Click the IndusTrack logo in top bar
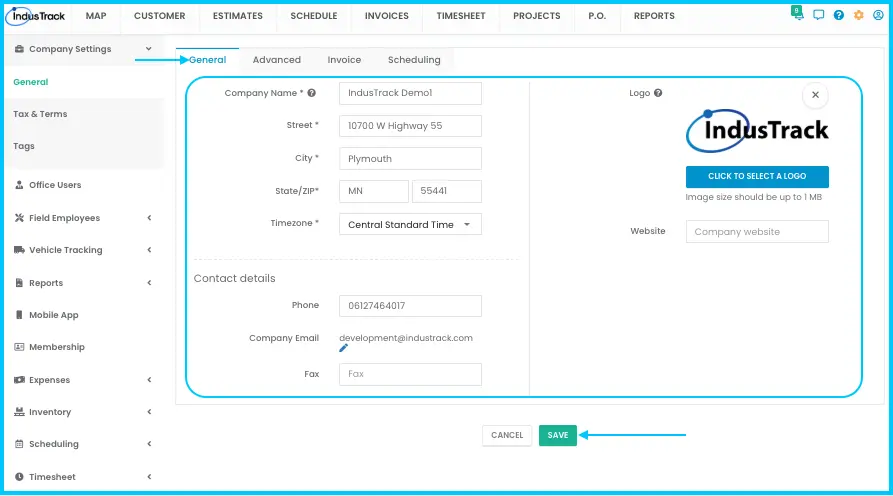This screenshot has height=496, width=893. tap(35, 16)
